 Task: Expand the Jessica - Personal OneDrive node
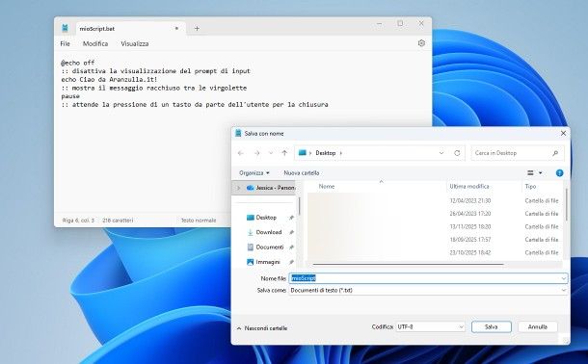[x=238, y=188]
